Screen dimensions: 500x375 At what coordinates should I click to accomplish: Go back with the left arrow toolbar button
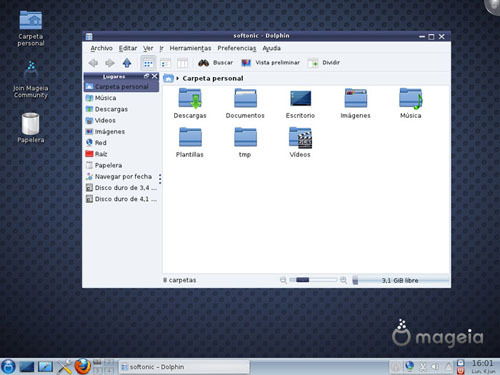(x=93, y=63)
